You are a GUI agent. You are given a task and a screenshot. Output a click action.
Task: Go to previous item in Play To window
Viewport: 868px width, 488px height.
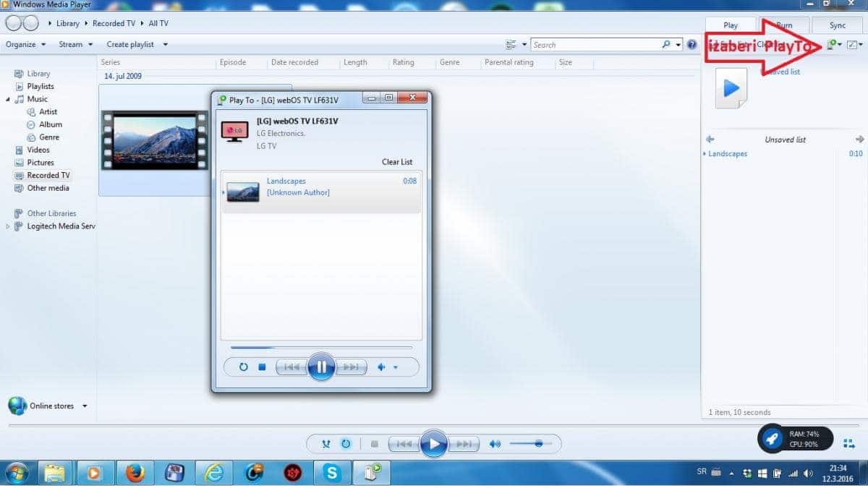[292, 367]
